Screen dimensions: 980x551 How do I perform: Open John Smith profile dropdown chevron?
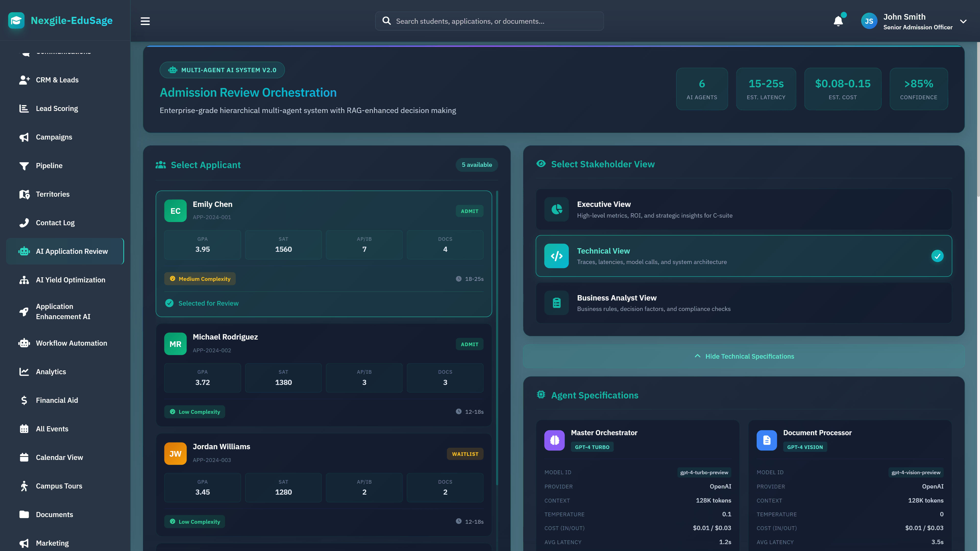point(963,21)
